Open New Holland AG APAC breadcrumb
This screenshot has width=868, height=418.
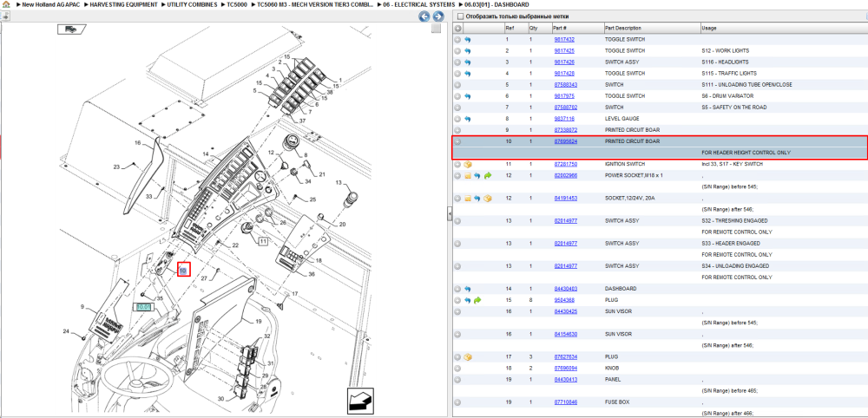click(51, 4)
